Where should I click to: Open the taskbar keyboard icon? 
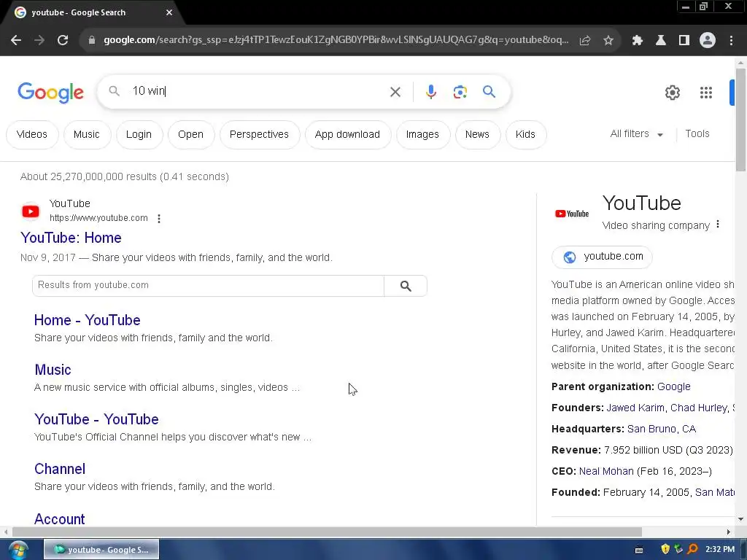tap(639, 550)
